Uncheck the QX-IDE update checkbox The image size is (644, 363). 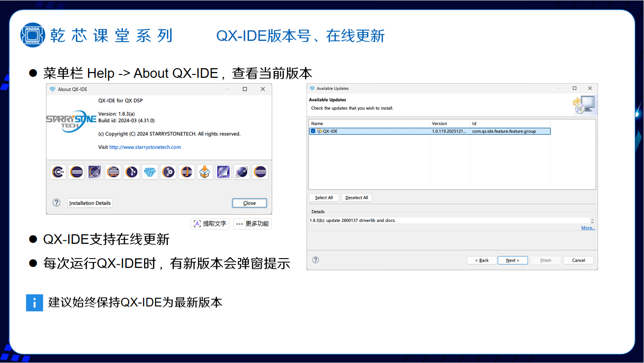[x=313, y=131]
